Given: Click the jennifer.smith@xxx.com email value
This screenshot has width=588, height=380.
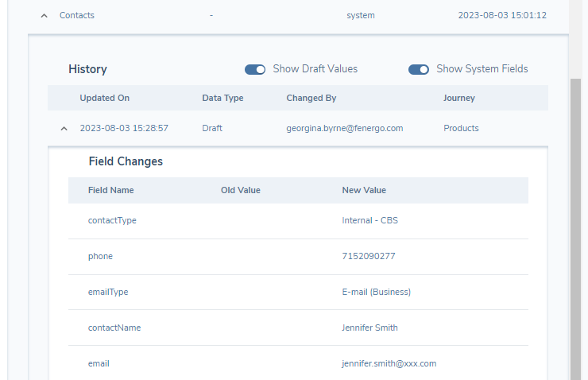Looking at the screenshot, I should [x=389, y=363].
